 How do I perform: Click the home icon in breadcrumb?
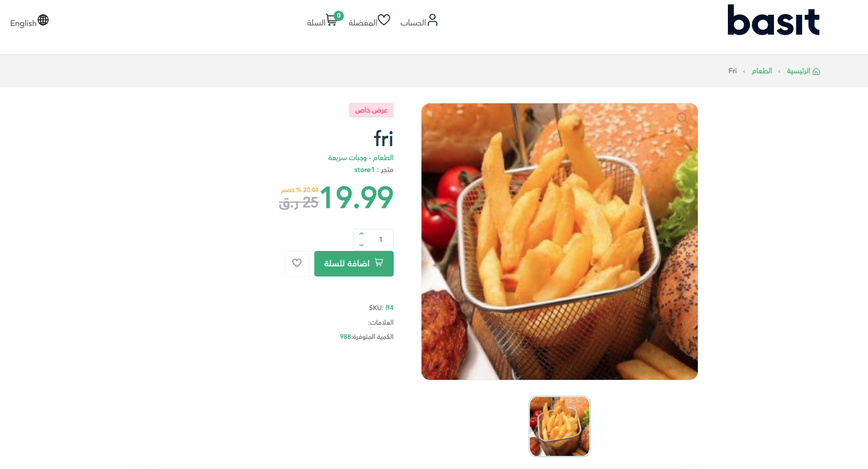[x=816, y=72]
